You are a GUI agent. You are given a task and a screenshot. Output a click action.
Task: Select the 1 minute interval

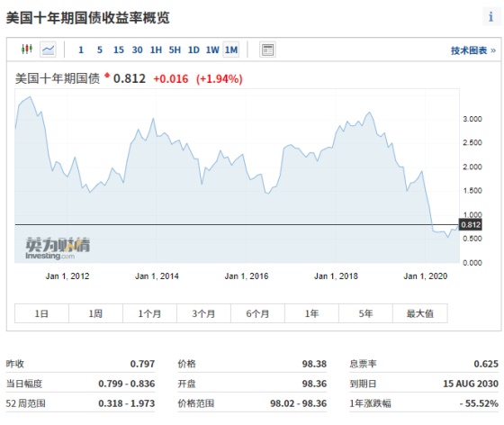tap(81, 50)
